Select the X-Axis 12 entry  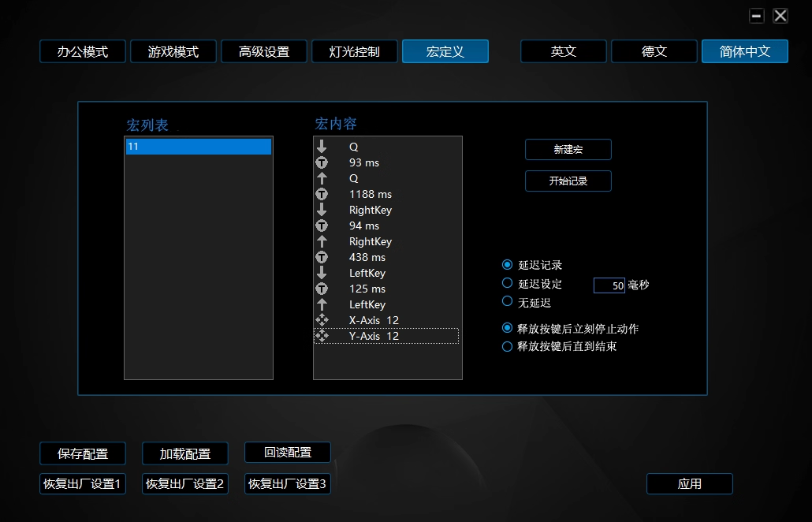387,320
